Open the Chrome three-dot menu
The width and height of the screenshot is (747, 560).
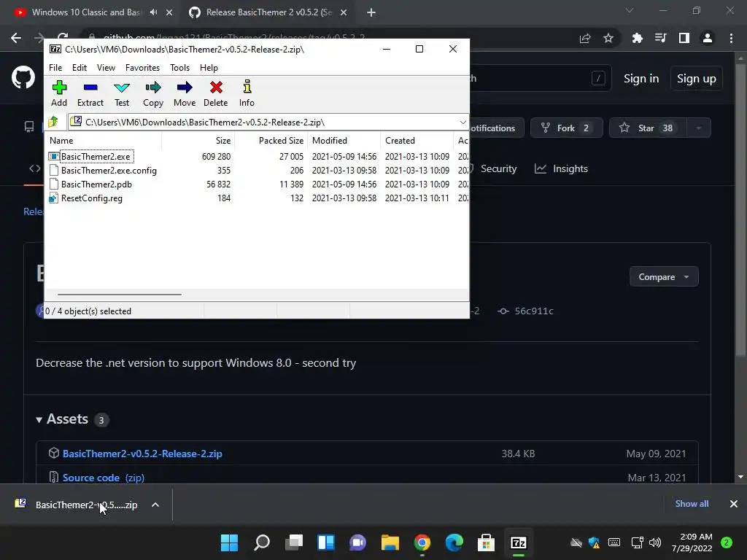[731, 38]
